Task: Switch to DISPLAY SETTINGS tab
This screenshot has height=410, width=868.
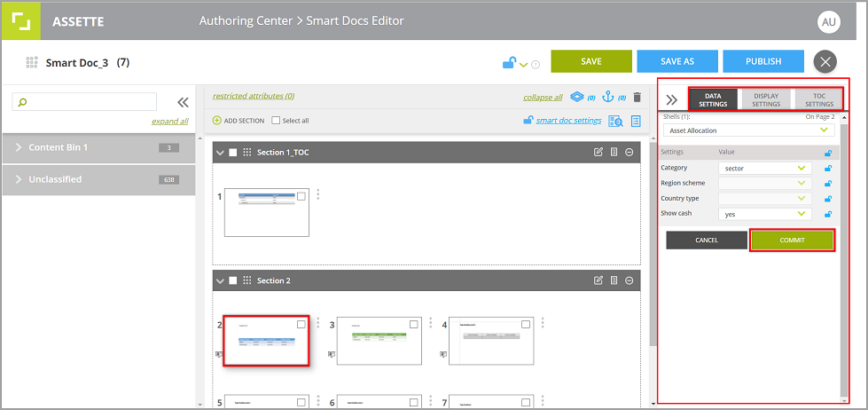Action: click(x=766, y=99)
